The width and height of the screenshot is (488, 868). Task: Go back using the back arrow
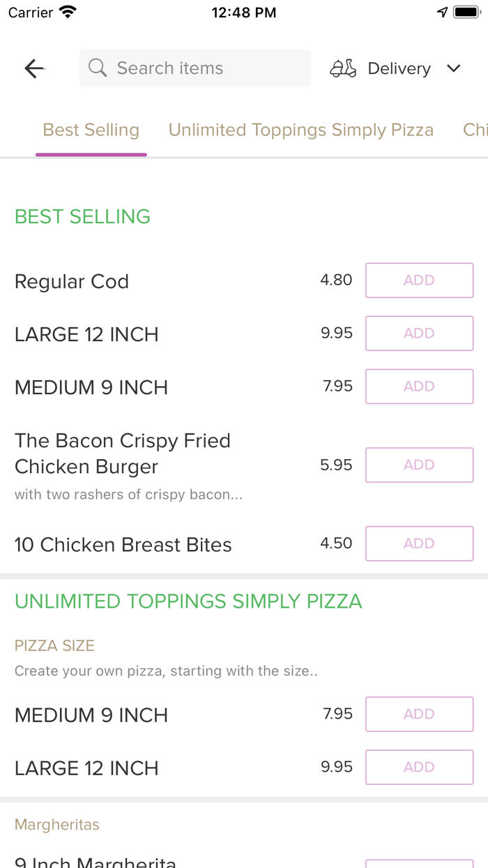click(33, 68)
